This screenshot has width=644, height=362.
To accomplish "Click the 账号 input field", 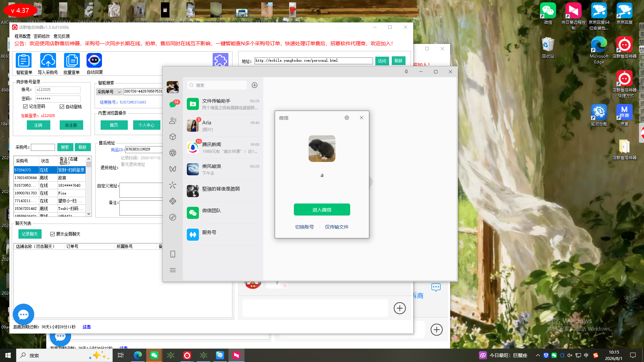I will point(58,90).
